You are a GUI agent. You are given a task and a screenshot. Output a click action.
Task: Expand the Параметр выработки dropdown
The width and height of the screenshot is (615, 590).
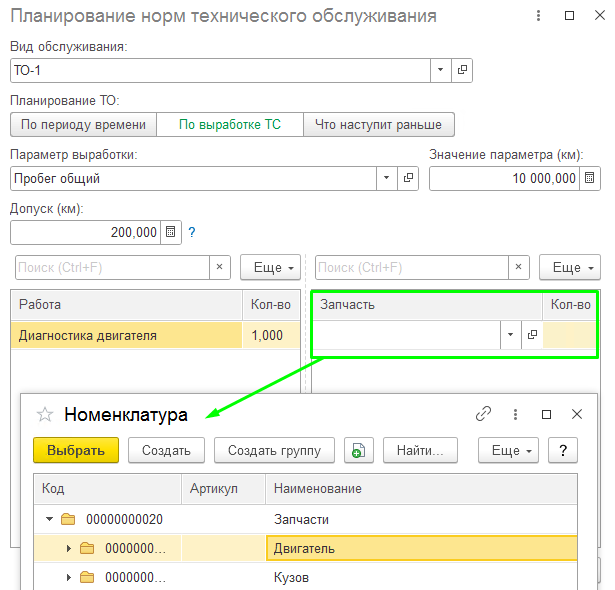(386, 178)
